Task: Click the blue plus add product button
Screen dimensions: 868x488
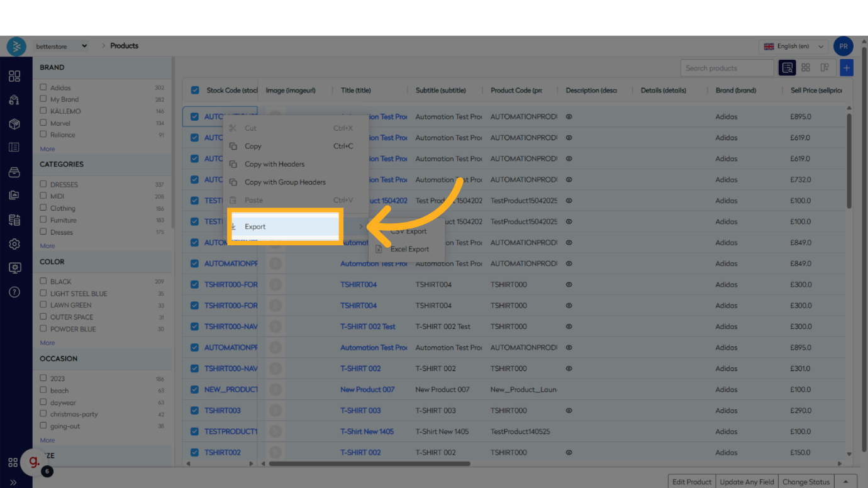Action: point(847,68)
